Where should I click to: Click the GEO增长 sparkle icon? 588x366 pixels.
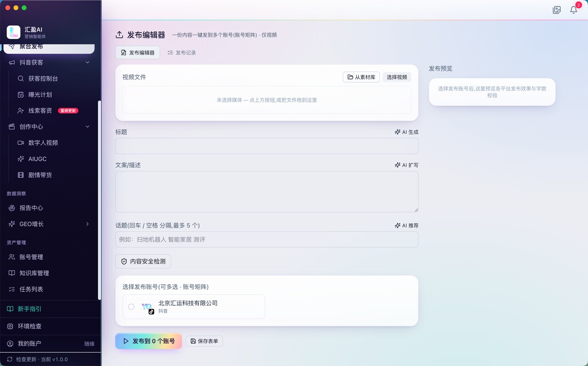12,224
